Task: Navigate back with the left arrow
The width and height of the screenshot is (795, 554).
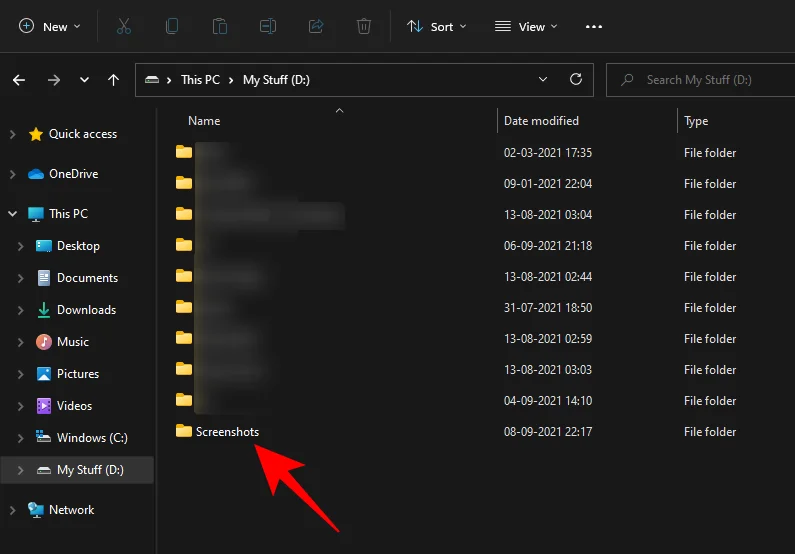Action: (19, 80)
